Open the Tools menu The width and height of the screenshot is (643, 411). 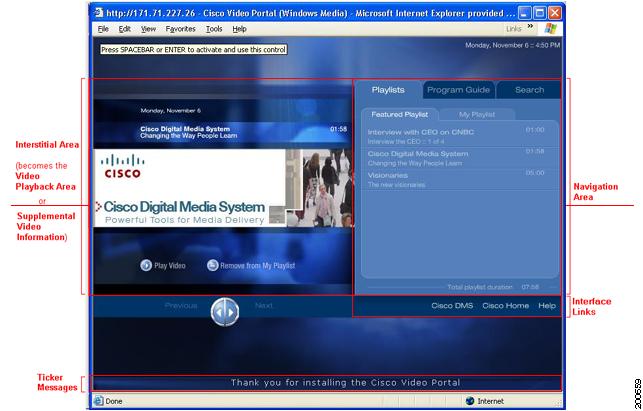click(x=214, y=29)
